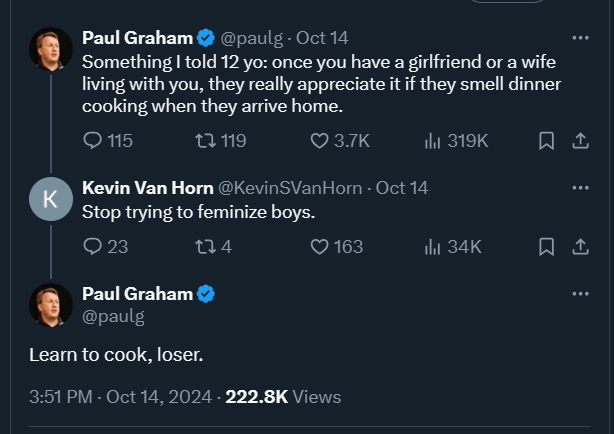Like Kevin Van Horn's reply
Image resolution: width=614 pixels, height=434 pixels.
[x=320, y=246]
